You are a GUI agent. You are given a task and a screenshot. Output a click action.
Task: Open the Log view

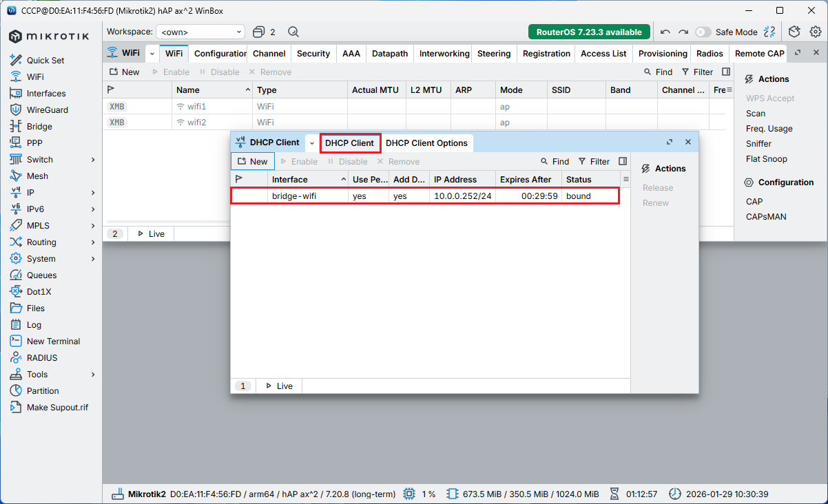tap(34, 325)
